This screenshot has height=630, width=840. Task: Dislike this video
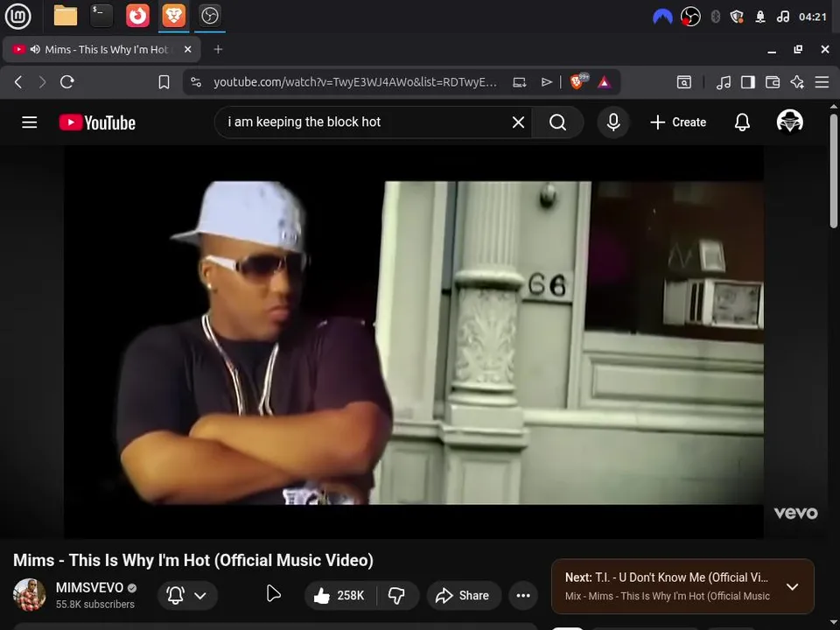pos(397,595)
